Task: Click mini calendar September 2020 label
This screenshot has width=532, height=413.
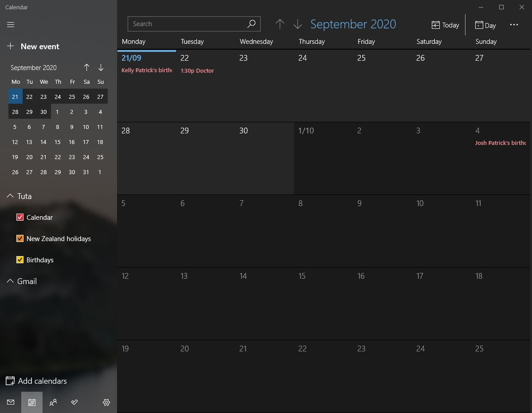Action: click(x=34, y=67)
